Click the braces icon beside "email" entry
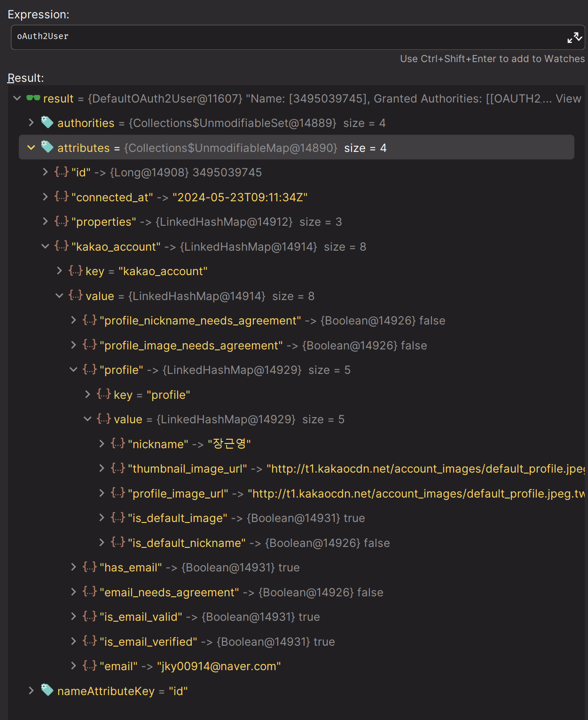The image size is (588, 720). (x=90, y=665)
